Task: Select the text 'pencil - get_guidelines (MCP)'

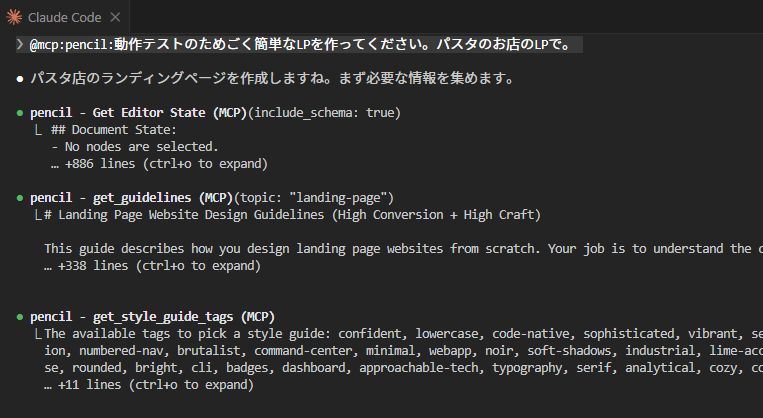Action: point(132,198)
